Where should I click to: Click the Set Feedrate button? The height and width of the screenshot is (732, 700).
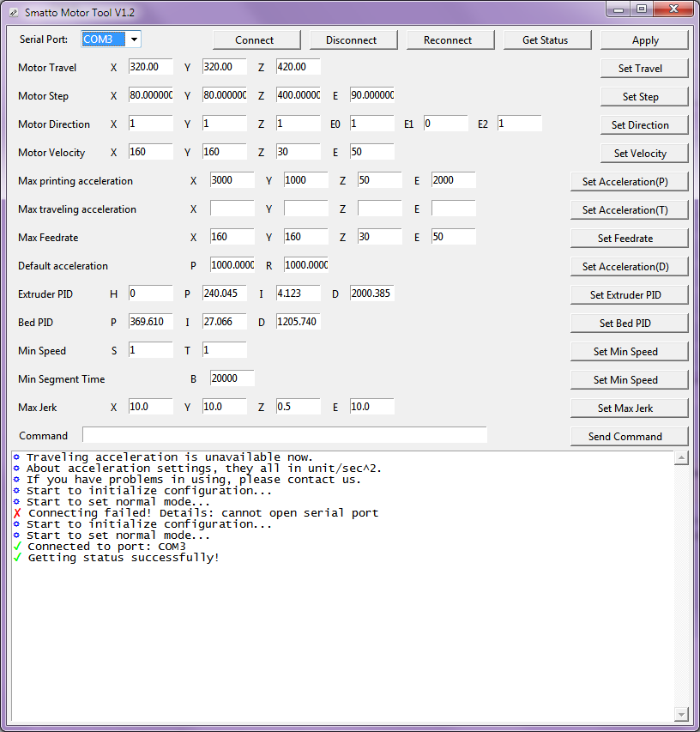[x=629, y=239]
